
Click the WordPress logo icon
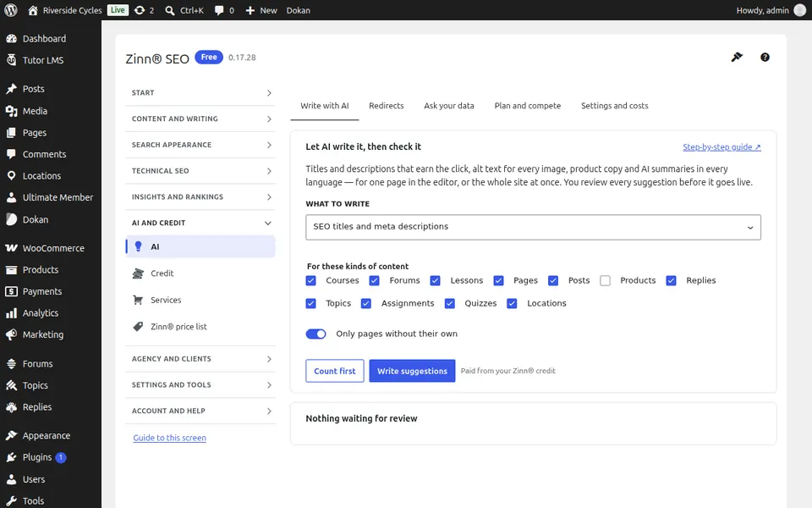coord(10,10)
